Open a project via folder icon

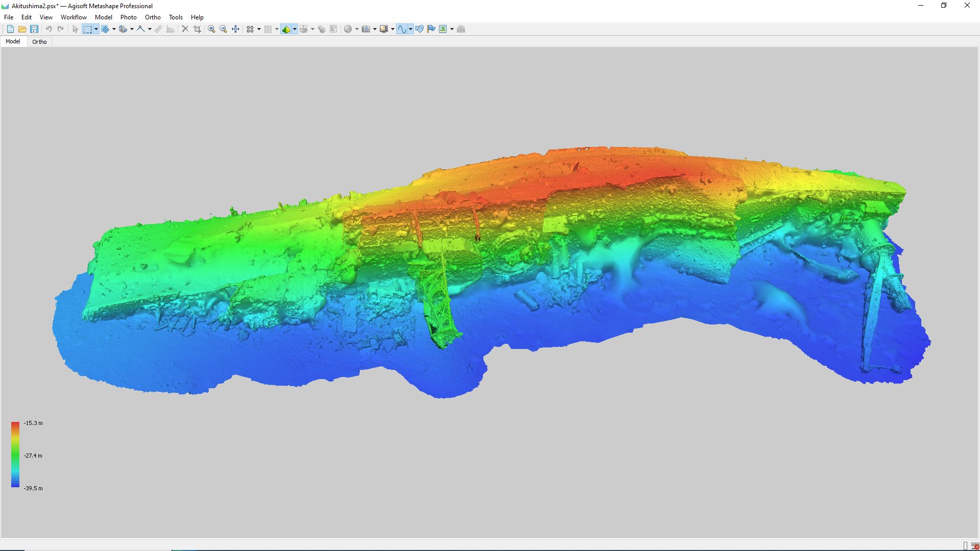(22, 29)
